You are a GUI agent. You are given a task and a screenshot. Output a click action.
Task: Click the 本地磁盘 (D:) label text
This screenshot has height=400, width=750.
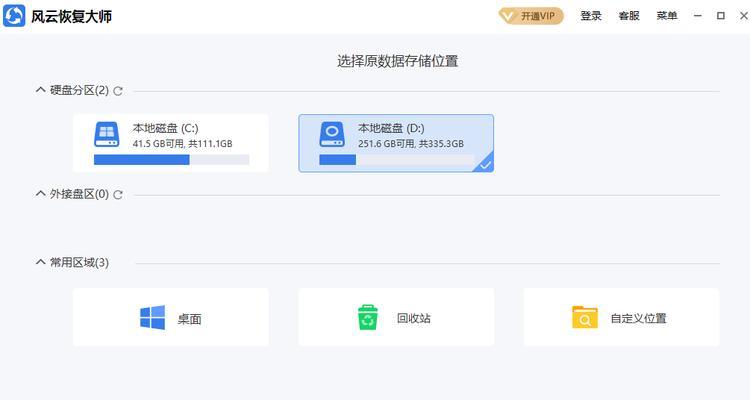[x=391, y=128]
